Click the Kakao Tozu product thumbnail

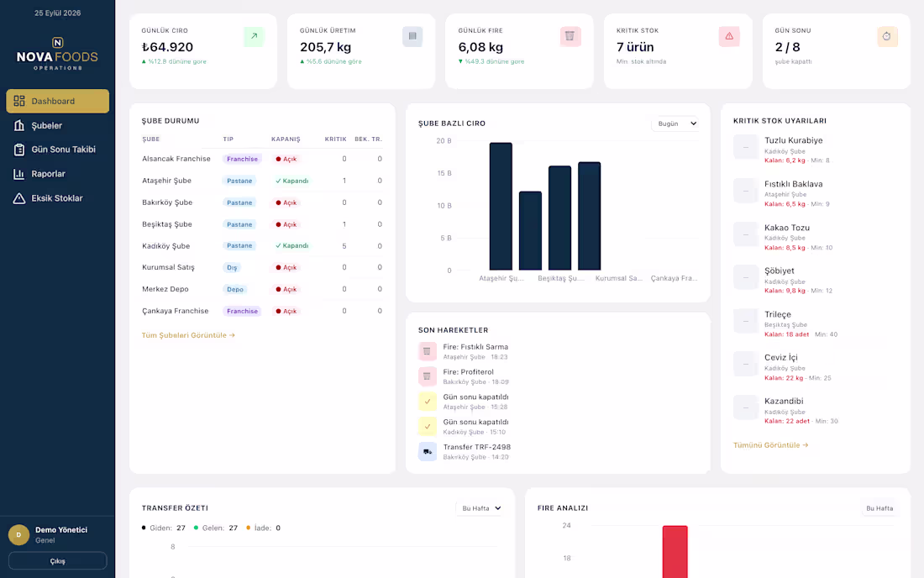(745, 234)
